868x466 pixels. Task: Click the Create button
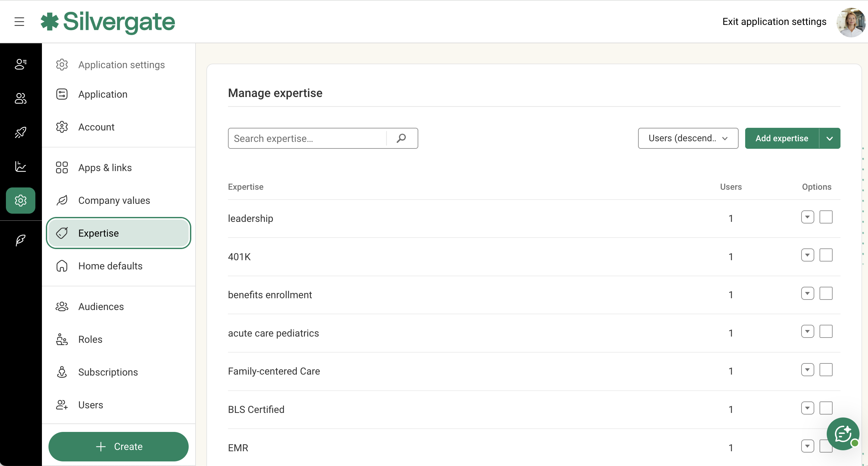click(x=119, y=446)
